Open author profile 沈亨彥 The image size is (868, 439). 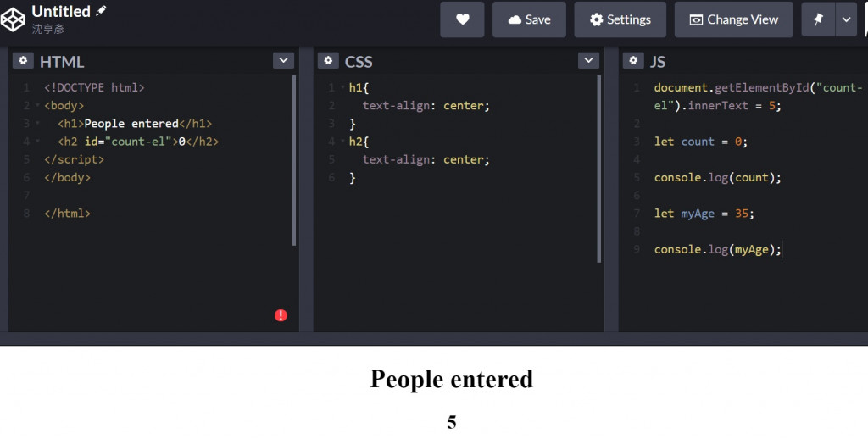coord(48,29)
